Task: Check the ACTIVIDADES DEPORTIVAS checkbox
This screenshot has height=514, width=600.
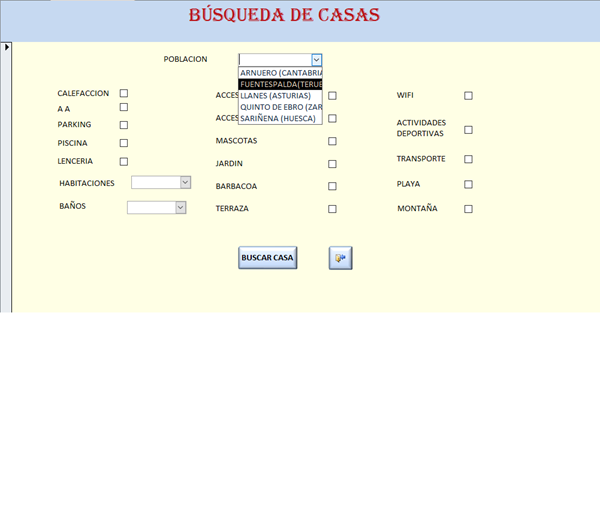Action: pos(468,130)
